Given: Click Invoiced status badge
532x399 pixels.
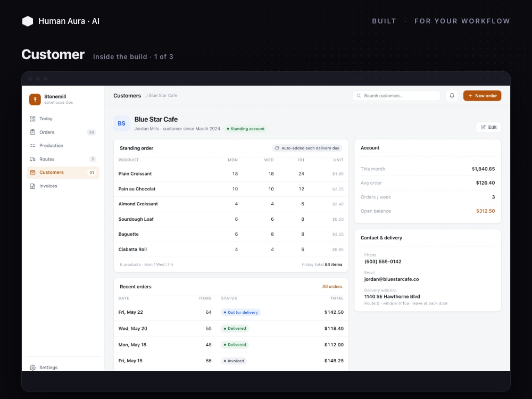Looking at the screenshot, I should coord(234,361).
